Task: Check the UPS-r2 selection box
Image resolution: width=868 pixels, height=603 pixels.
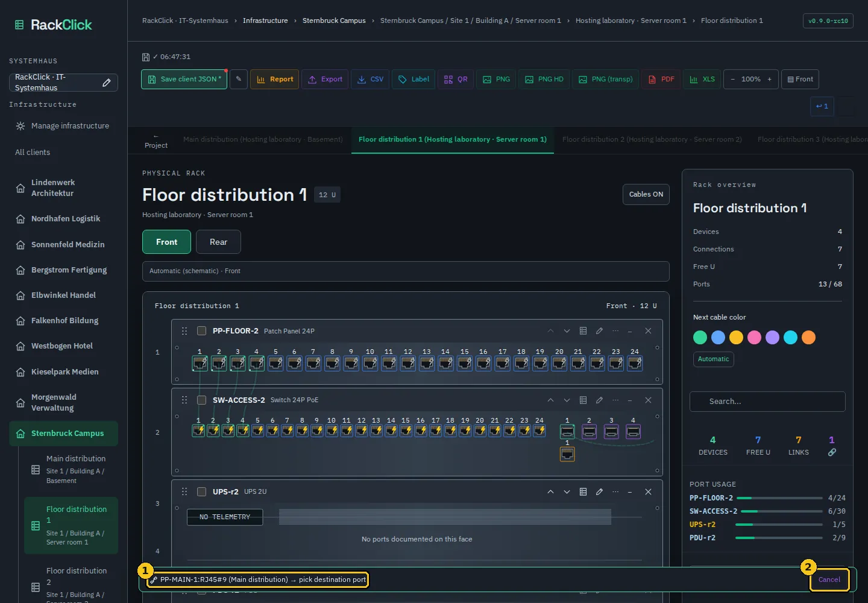Action: click(202, 491)
